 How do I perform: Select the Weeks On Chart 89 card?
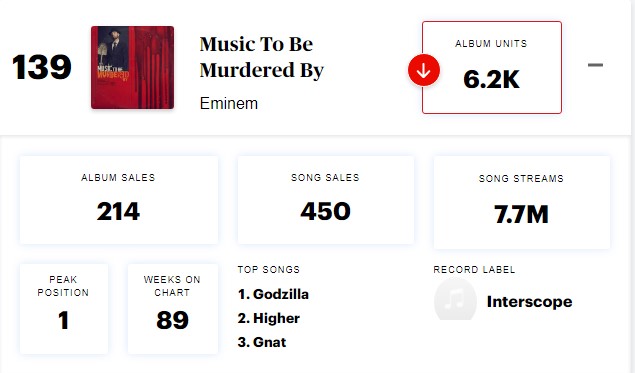(173, 309)
